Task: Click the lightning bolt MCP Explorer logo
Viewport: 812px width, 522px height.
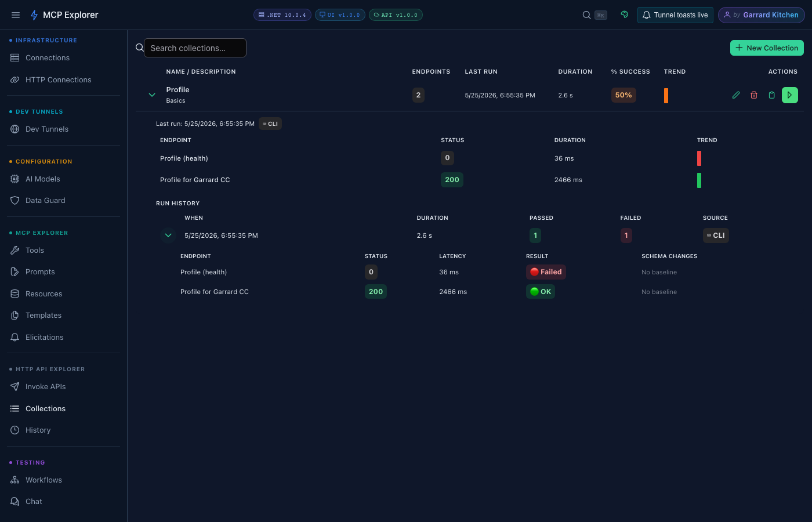Action: coord(34,15)
